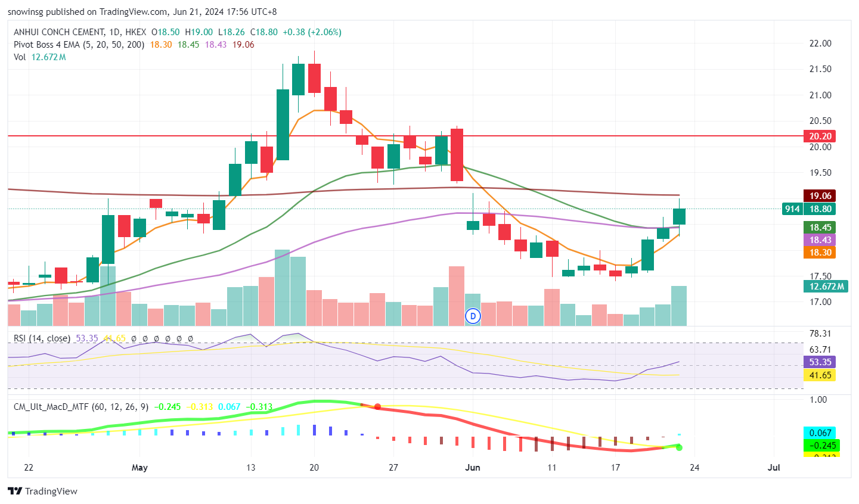Click purple 18.43 value in EMA legend
This screenshot has width=859, height=504.
(216, 45)
